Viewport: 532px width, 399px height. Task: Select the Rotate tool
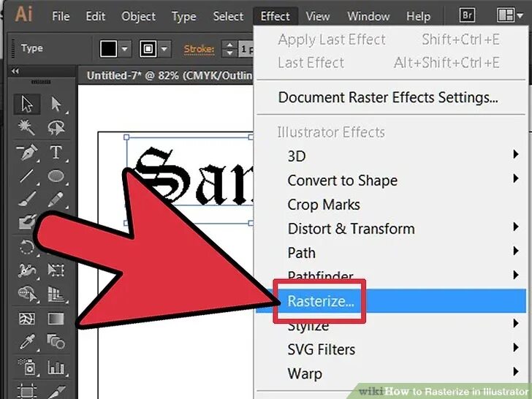[27, 247]
